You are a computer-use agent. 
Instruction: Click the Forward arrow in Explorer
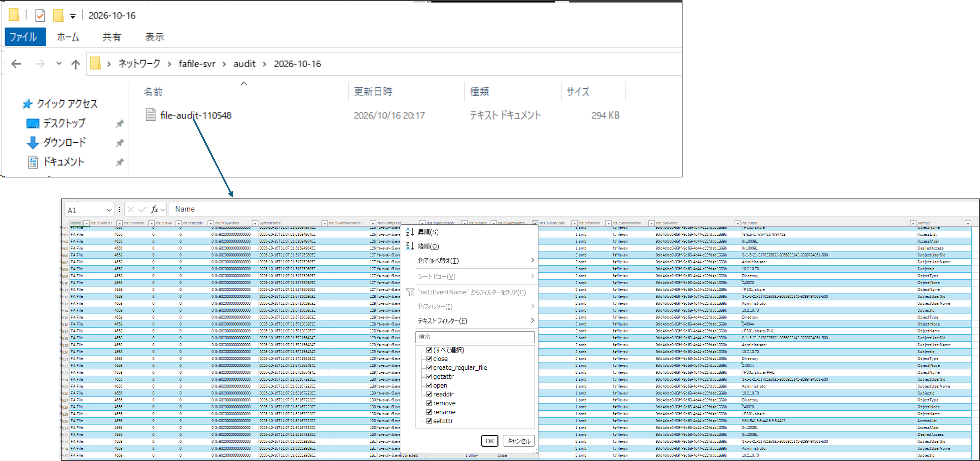(40, 64)
